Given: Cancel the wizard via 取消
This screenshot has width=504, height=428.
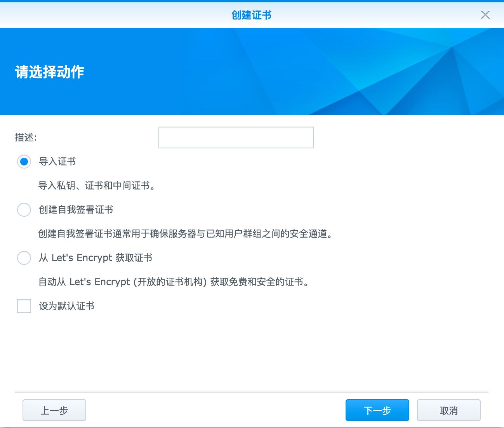Looking at the screenshot, I should coord(448,410).
